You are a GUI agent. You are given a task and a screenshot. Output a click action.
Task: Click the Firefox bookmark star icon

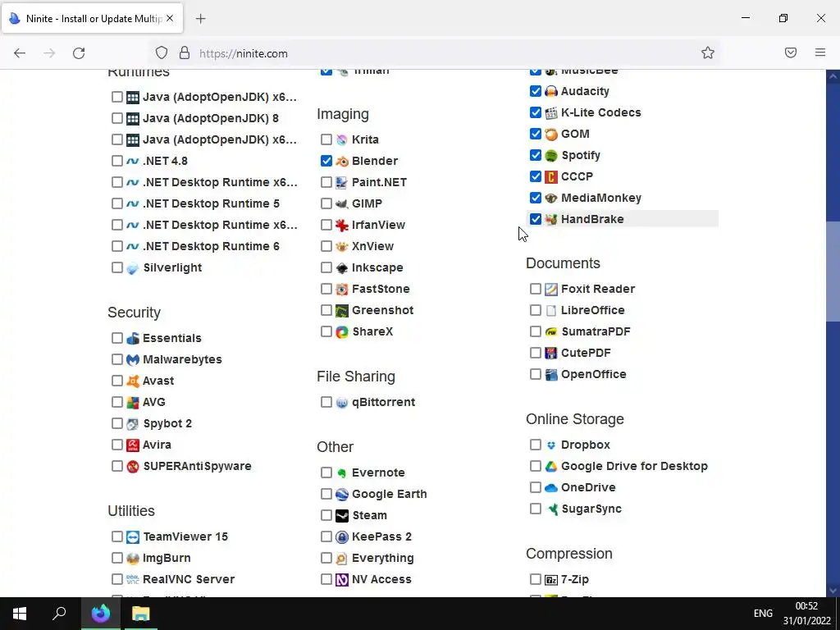(708, 52)
